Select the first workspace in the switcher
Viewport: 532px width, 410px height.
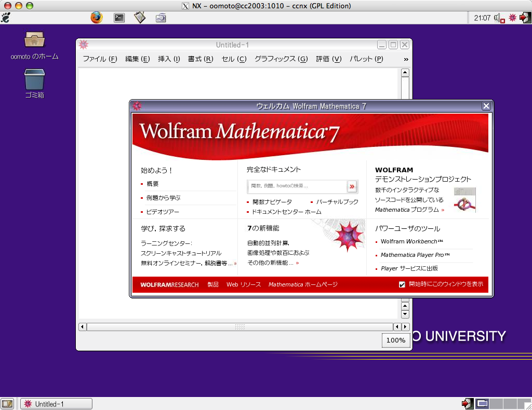(x=482, y=404)
